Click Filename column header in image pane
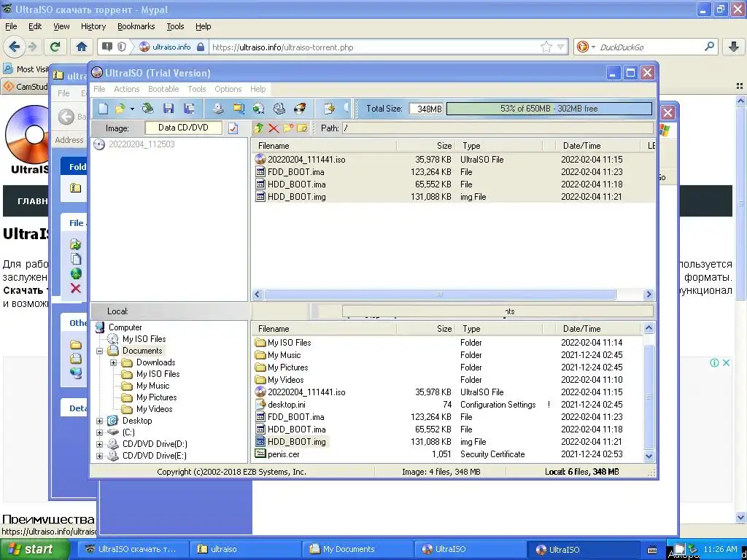Viewport: 747px width, 560px height. point(324,146)
